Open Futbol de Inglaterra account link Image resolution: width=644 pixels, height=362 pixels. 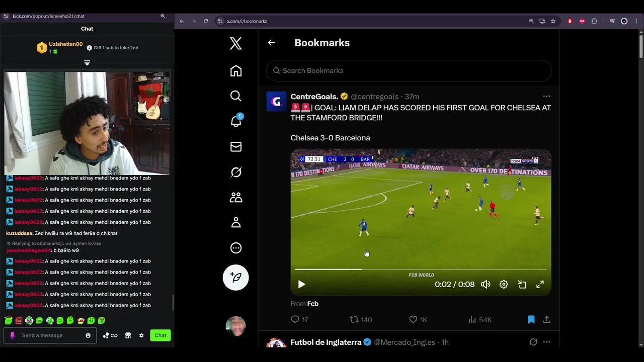click(x=326, y=342)
